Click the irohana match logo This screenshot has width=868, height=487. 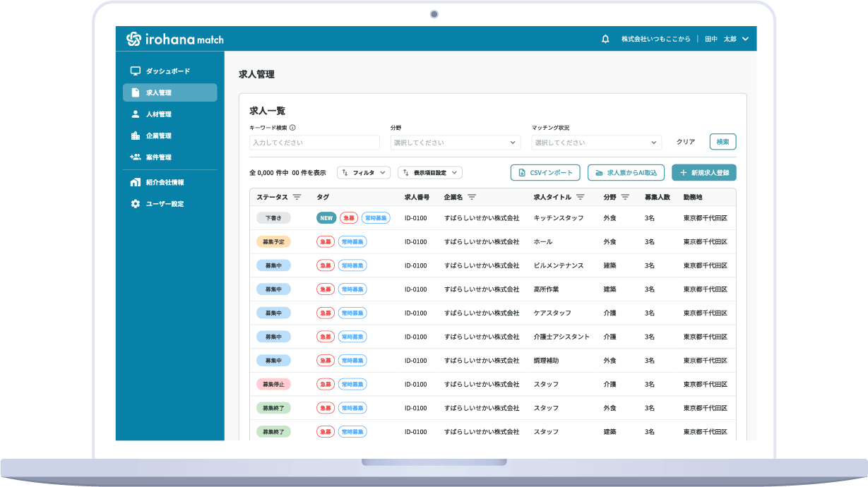coord(174,40)
